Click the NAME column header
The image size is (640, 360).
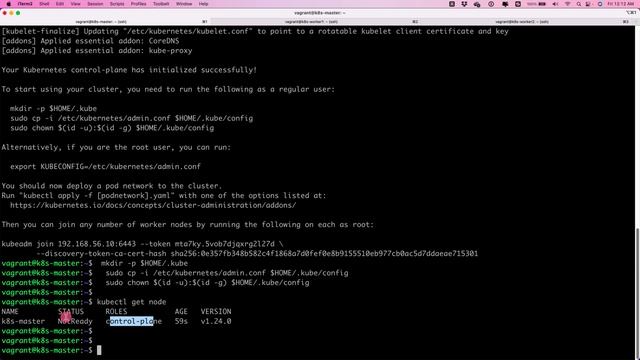click(10, 311)
